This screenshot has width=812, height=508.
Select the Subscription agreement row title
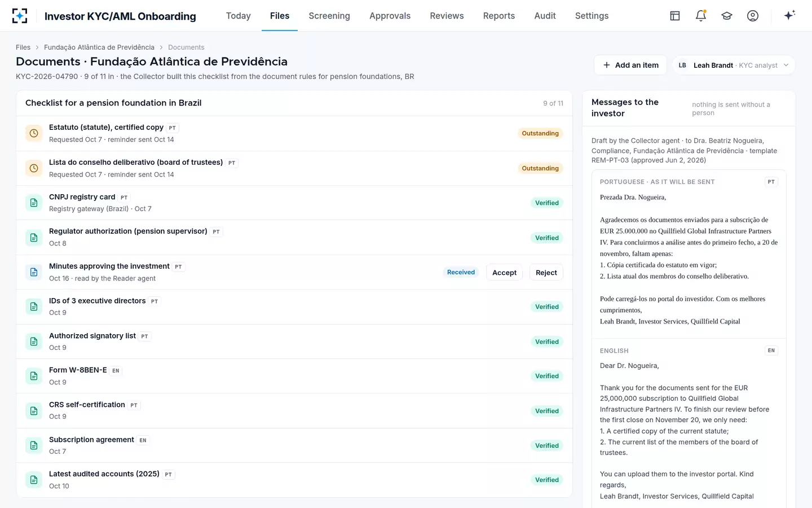coord(91,440)
